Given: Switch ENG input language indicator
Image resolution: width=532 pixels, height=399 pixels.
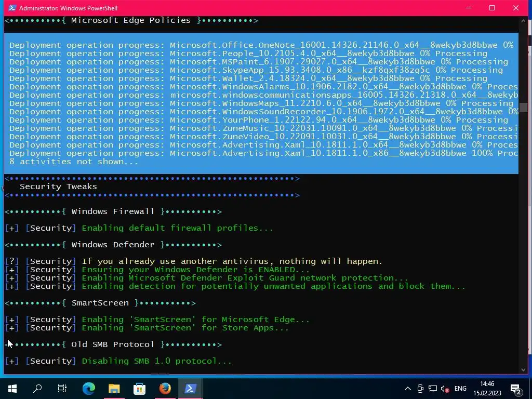Looking at the screenshot, I should (460, 389).
